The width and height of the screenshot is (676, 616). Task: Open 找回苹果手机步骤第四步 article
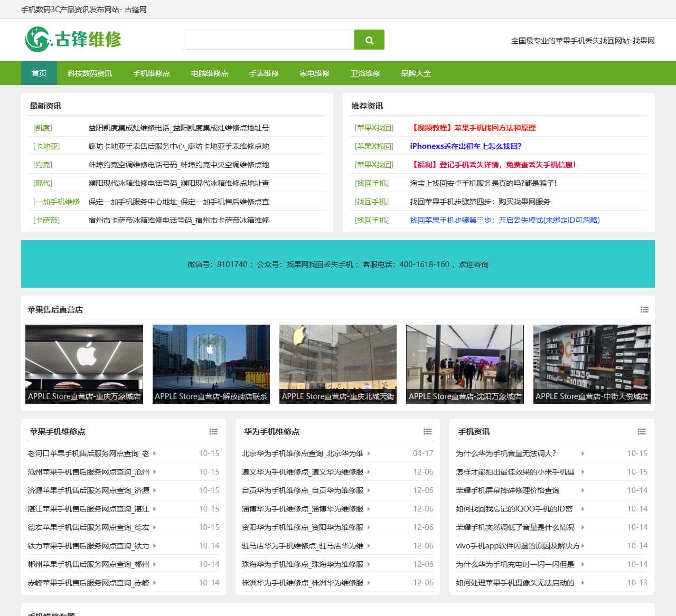[x=480, y=202]
